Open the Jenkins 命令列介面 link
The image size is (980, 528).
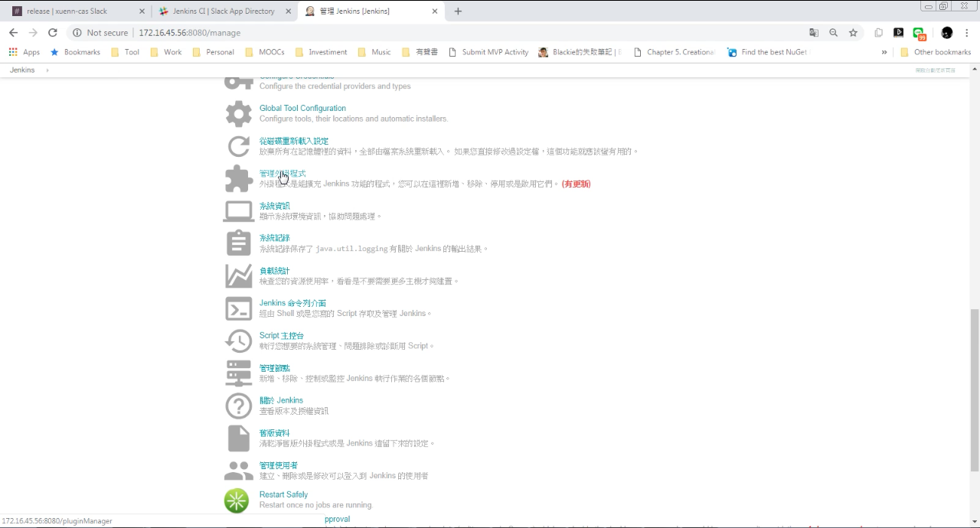292,303
